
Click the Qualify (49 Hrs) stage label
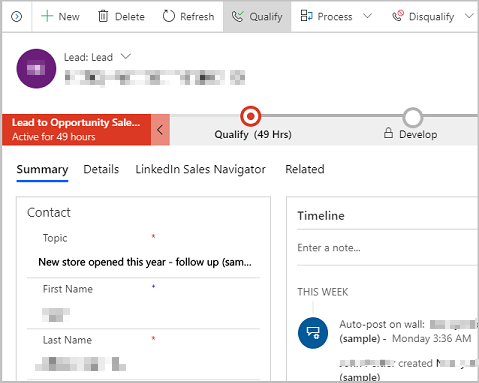coord(253,134)
